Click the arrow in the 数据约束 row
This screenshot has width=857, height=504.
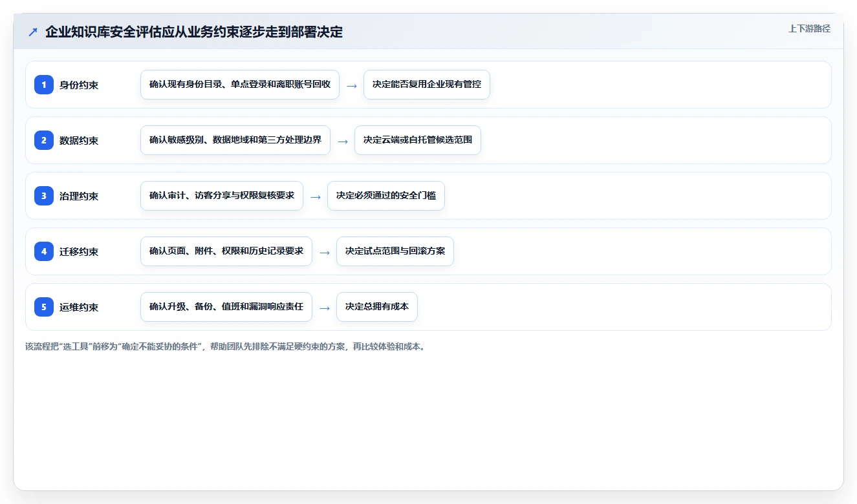[x=343, y=141]
